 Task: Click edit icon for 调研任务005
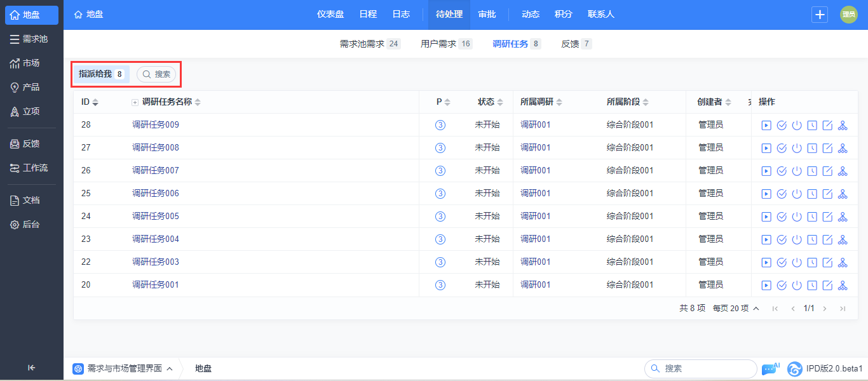point(827,217)
